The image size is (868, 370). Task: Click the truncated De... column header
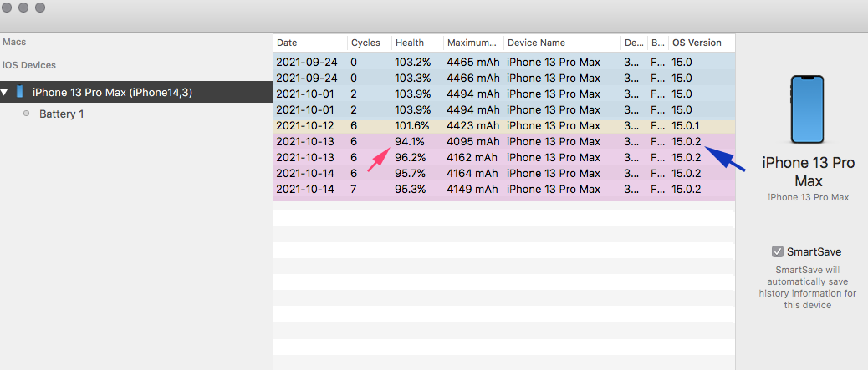[635, 43]
